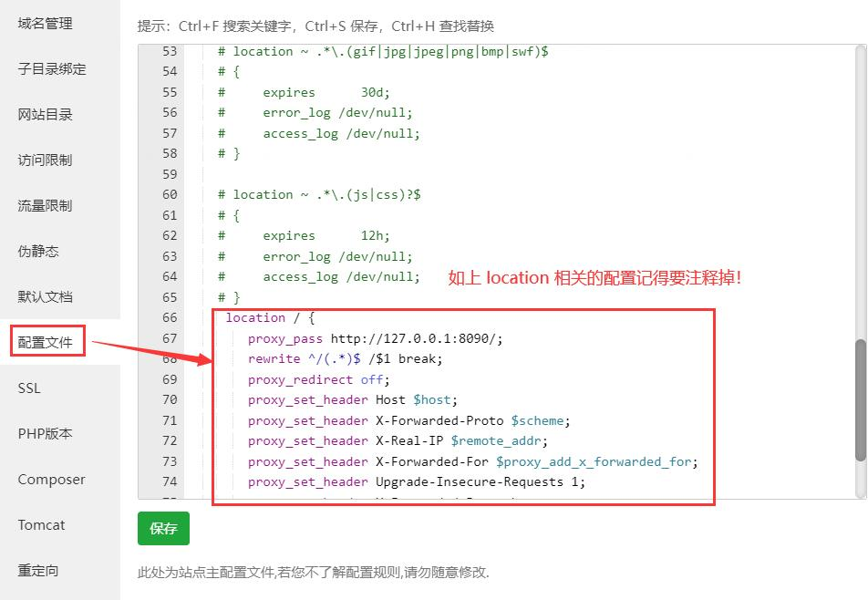Place cursor on the proxy_pass line
Image resolution: width=868 pixels, height=600 pixels.
pyautogui.click(x=374, y=338)
